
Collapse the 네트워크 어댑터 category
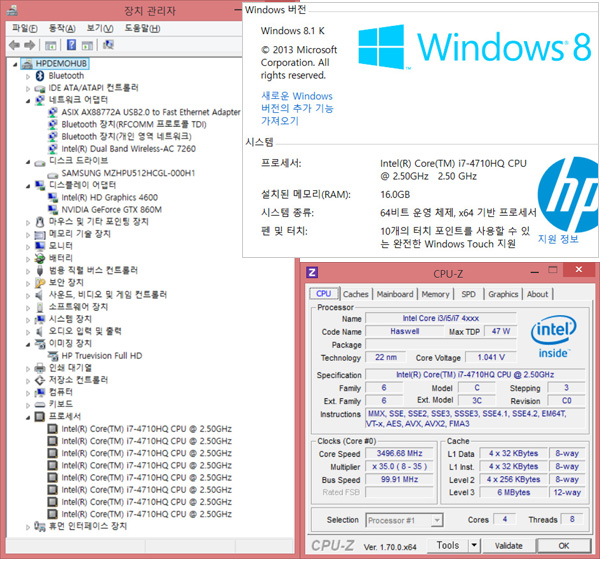[x=28, y=101]
